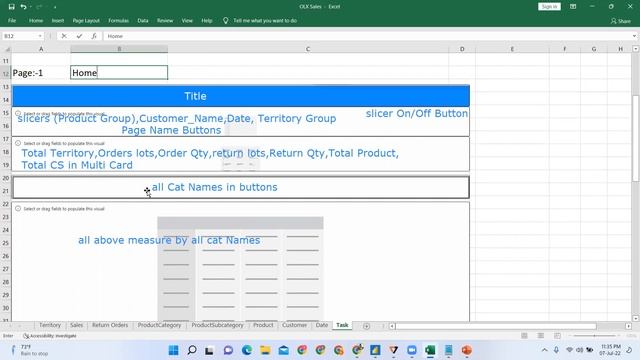This screenshot has width=640, height=360.
Task: Click the horizontal scrollbar left arrow
Action: coord(392,326)
